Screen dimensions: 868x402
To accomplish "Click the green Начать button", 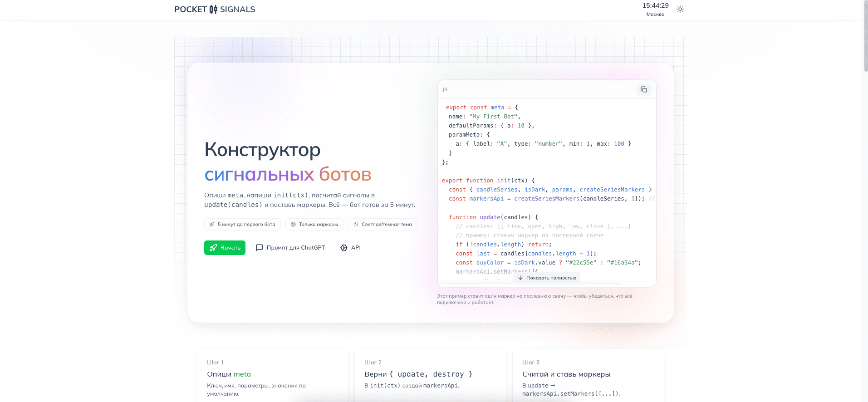I will [x=225, y=248].
